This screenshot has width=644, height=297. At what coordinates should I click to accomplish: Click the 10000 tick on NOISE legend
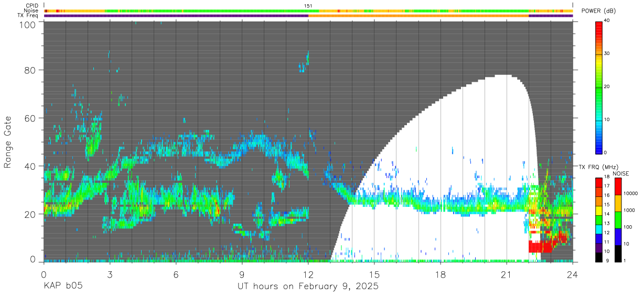pyautogui.click(x=630, y=193)
